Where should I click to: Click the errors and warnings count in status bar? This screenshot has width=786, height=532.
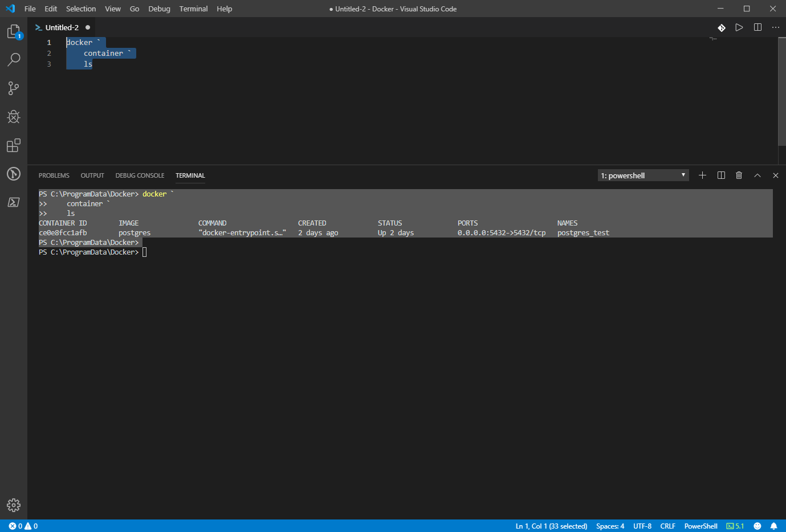tap(23, 526)
